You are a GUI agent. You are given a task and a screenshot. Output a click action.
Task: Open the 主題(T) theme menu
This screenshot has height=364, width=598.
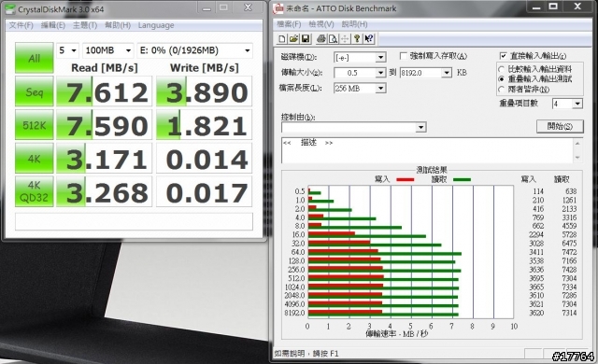click(85, 25)
